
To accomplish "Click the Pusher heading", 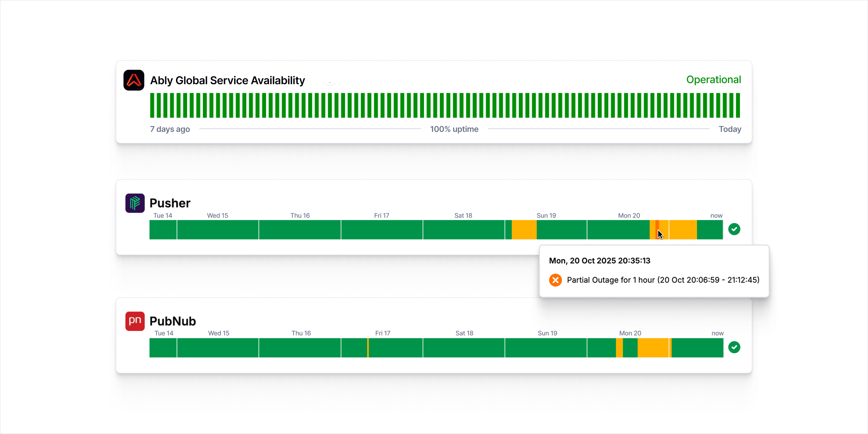I will tap(170, 203).
